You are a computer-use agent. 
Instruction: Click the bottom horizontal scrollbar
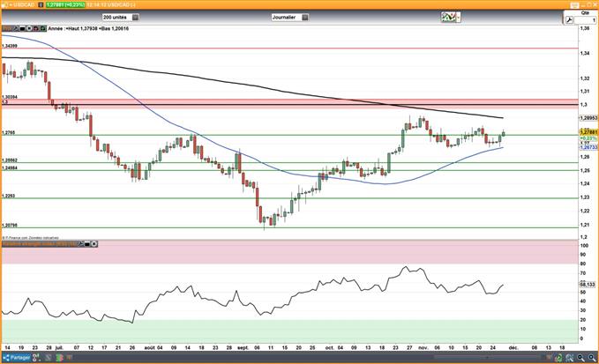pos(487,358)
